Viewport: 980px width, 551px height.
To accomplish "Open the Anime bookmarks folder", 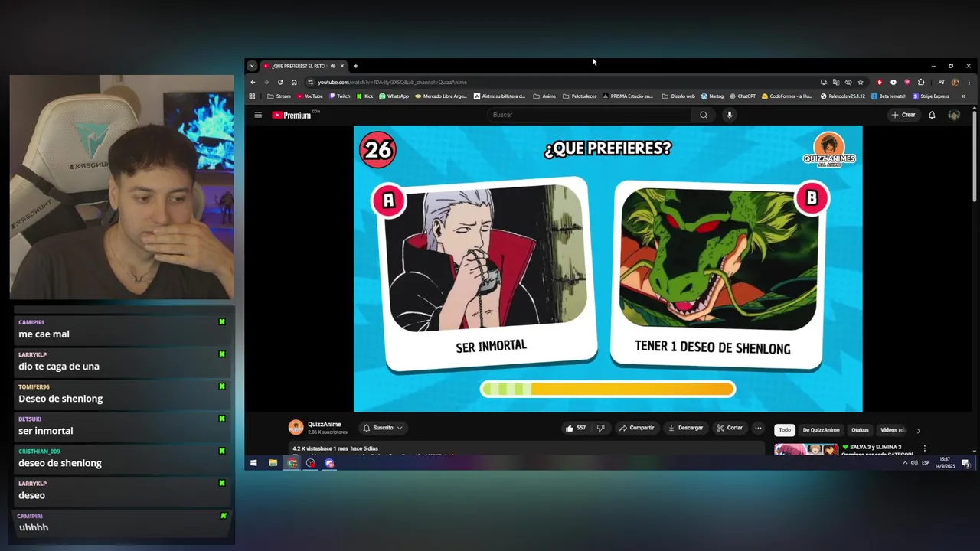I will [544, 96].
